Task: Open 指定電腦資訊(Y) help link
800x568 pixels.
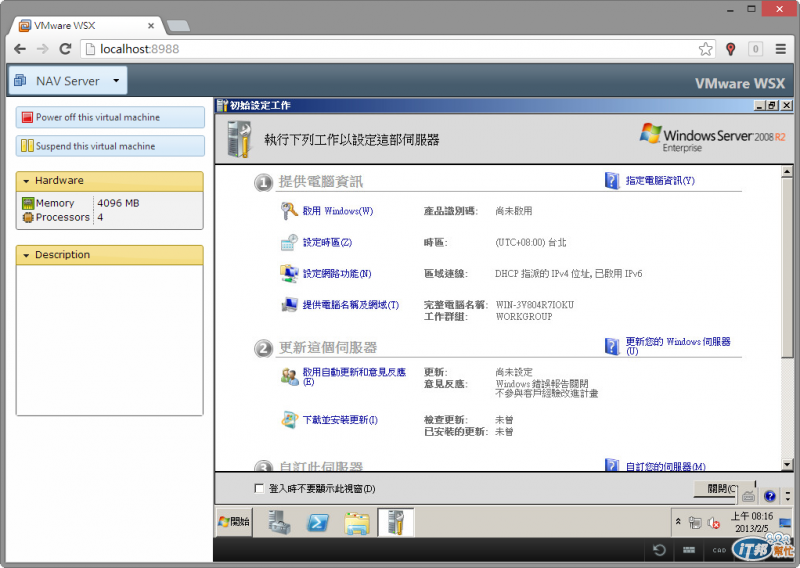Action: [x=660, y=180]
